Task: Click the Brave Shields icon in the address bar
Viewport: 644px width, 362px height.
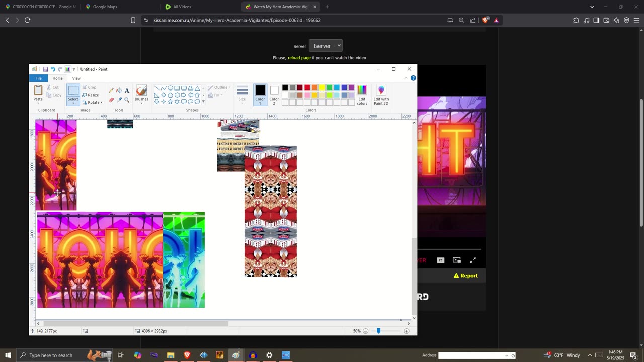Action: [485, 20]
